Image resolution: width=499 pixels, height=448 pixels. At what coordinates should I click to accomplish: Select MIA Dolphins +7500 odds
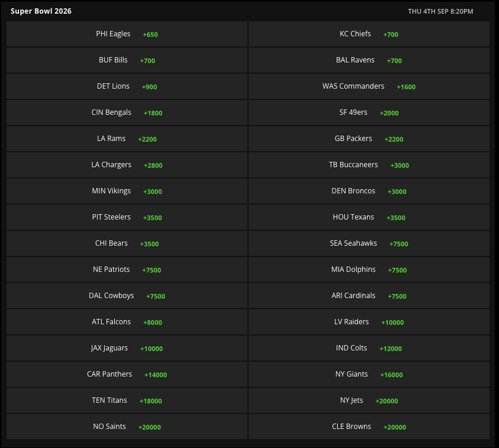pyautogui.click(x=369, y=270)
